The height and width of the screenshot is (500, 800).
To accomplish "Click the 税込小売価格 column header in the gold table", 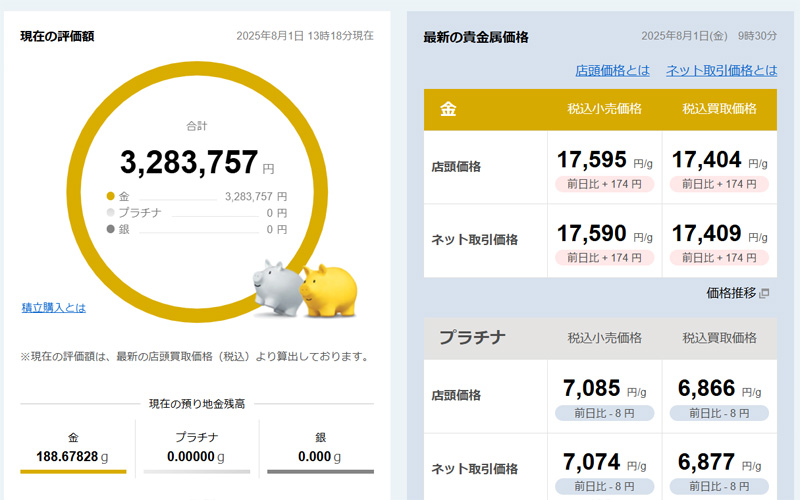I will pyautogui.click(x=605, y=109).
